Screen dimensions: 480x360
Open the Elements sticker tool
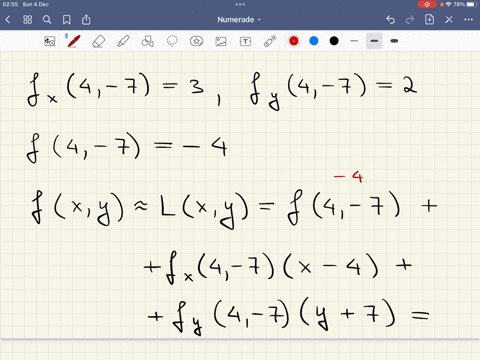click(x=196, y=41)
